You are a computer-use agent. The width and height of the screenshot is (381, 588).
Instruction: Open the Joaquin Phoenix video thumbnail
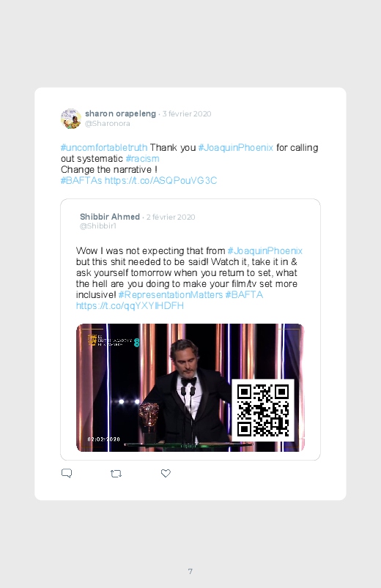coord(190,388)
